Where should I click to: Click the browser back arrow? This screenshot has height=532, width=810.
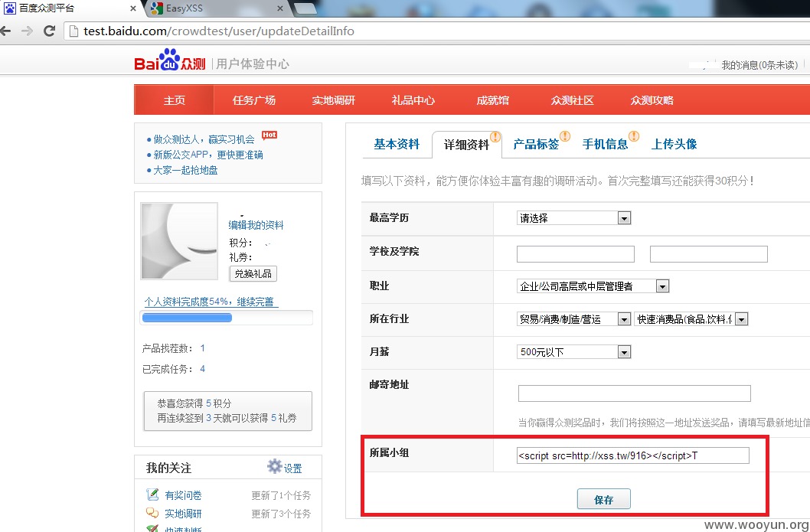(x=5, y=31)
